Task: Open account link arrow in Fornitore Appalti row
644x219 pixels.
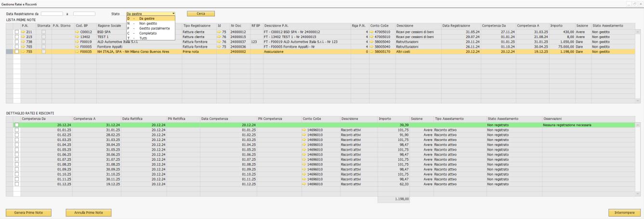Action: click(372, 46)
